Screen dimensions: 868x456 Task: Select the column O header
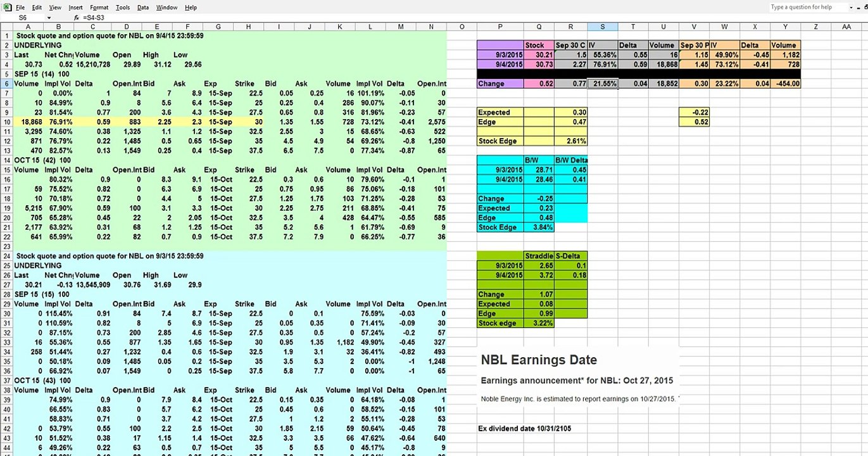point(462,27)
